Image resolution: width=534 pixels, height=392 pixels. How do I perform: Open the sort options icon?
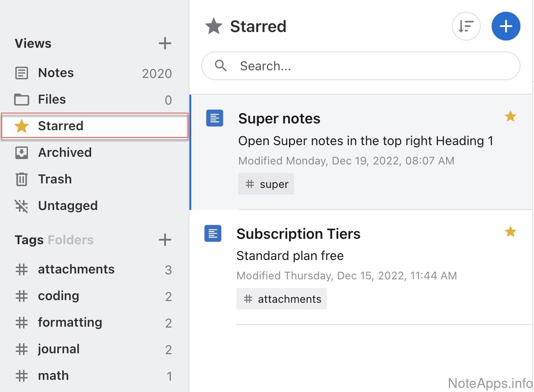click(466, 27)
